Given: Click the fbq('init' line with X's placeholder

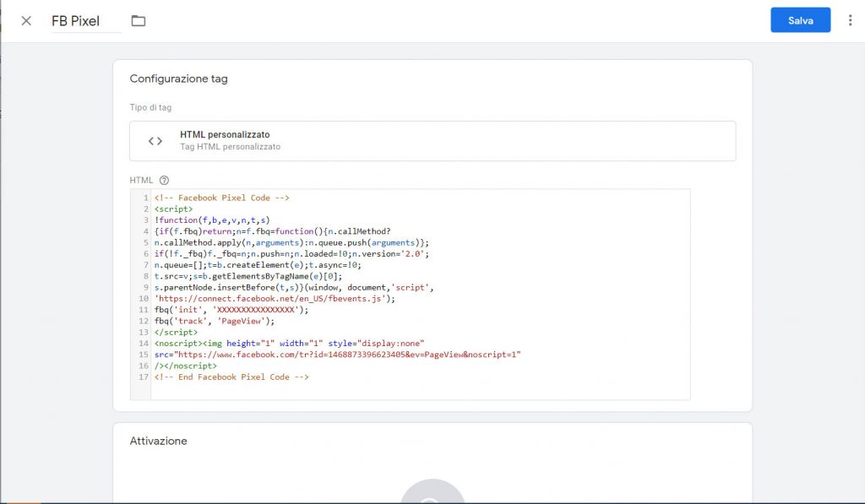Looking at the screenshot, I should 231,310.
